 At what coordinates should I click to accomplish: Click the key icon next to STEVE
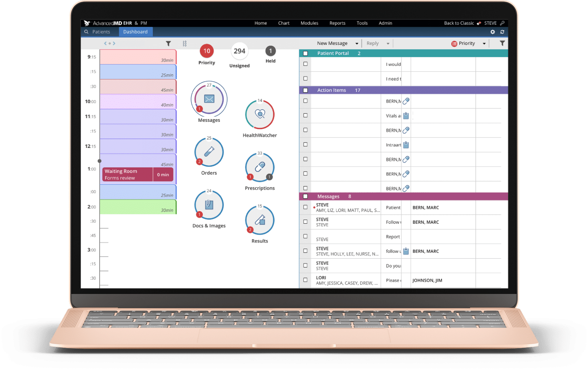pyautogui.click(x=502, y=23)
